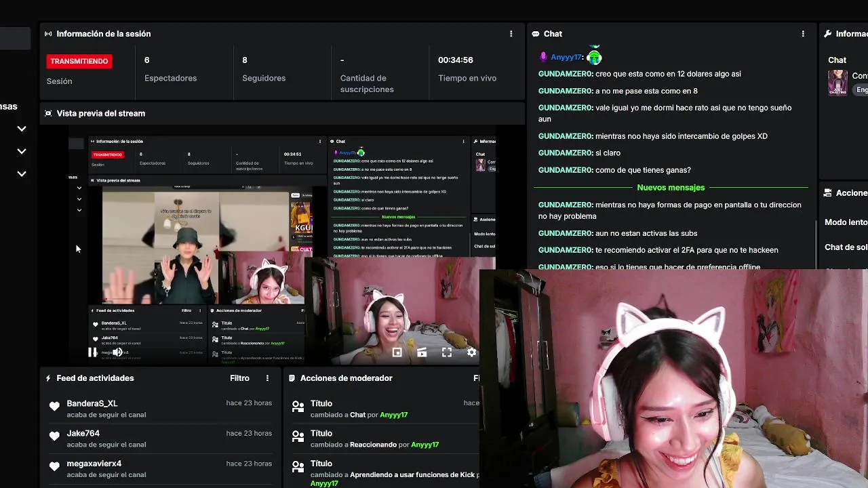Click 'hace 23 horas' timestamp on BanderaS_XL row
Screen dimensions: 868x488
click(249, 403)
